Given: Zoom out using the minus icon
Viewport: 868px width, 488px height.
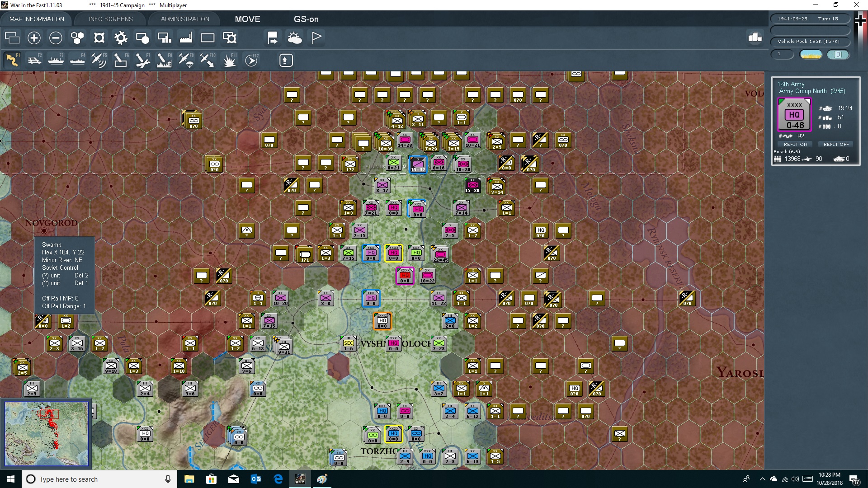Looking at the screenshot, I should point(56,38).
